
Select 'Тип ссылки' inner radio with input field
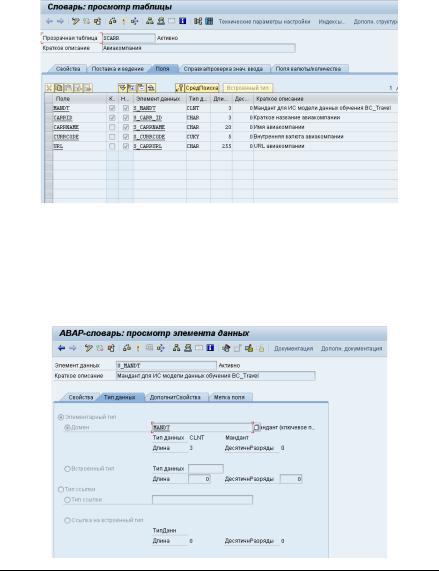coord(67,500)
